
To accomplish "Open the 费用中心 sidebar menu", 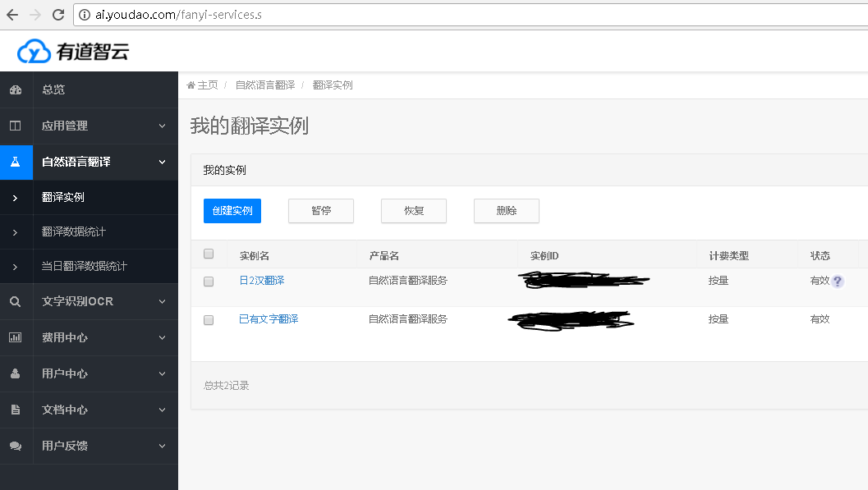I will pyautogui.click(x=90, y=337).
